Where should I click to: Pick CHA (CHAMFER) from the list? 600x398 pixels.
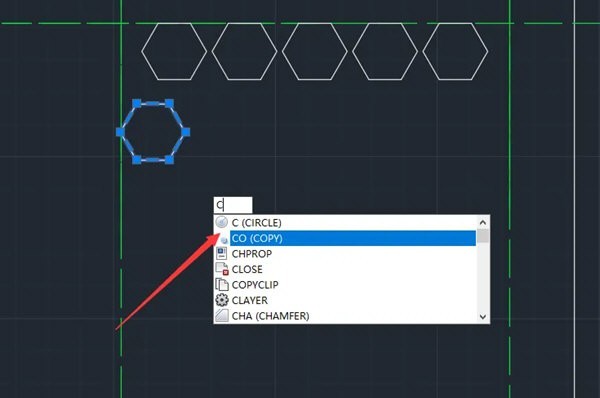(345, 316)
